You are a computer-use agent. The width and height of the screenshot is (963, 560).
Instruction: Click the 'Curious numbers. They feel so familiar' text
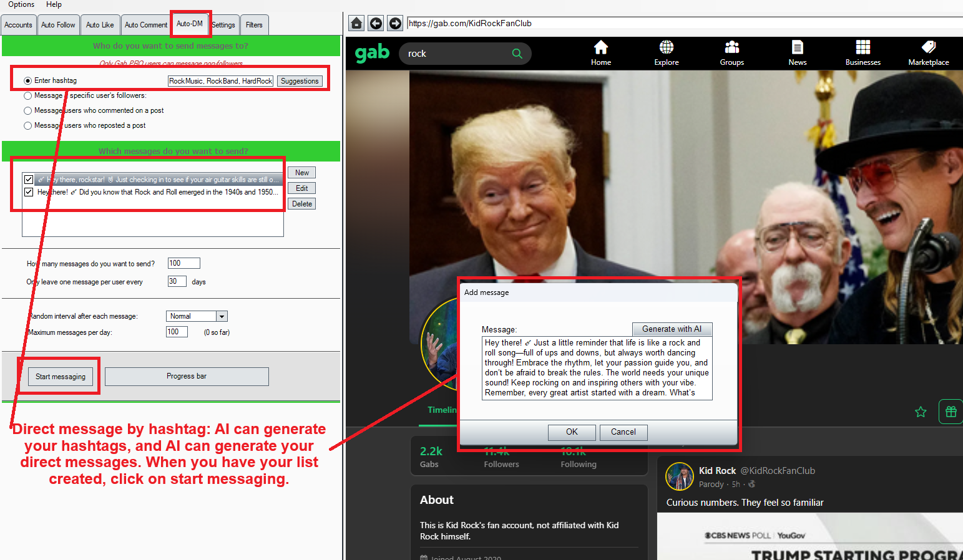745,503
